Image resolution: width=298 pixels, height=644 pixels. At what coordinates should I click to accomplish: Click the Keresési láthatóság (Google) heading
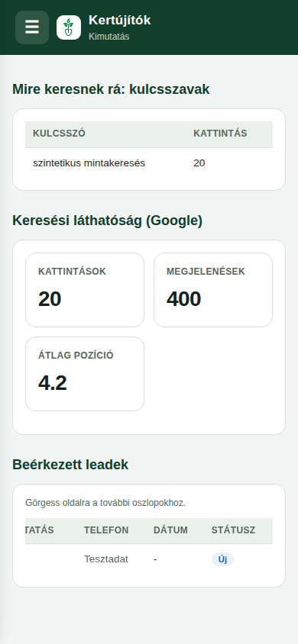(x=107, y=221)
